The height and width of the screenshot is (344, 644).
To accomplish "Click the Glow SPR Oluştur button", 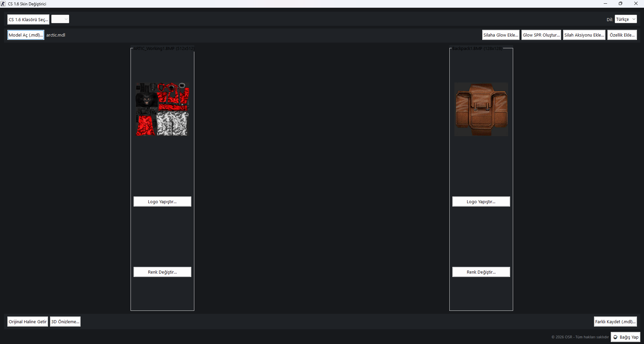I will [541, 35].
